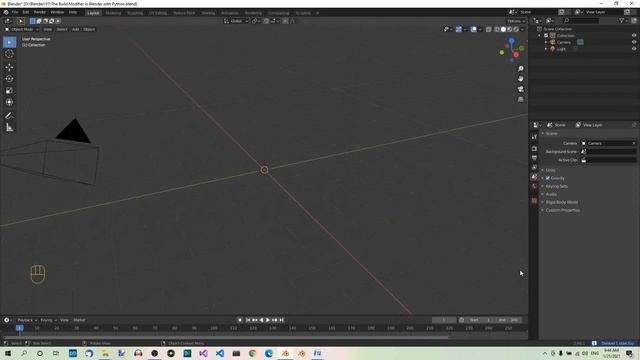The image size is (640, 360).
Task: Open the timeline Marker menu
Action: pyautogui.click(x=79, y=320)
